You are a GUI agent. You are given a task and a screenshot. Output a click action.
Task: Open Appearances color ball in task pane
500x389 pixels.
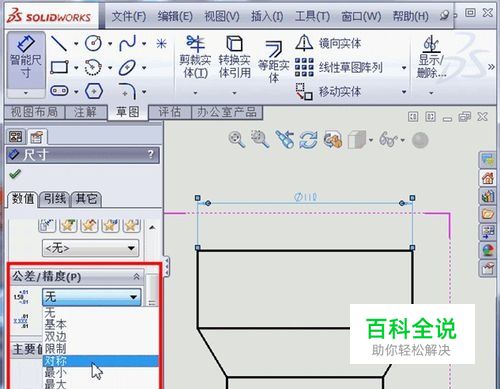tap(487, 250)
